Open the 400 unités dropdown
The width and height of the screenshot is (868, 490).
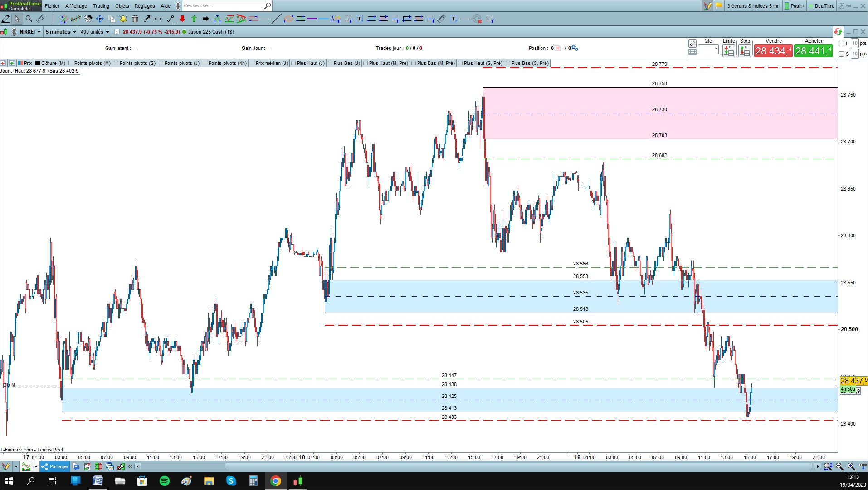tap(95, 32)
